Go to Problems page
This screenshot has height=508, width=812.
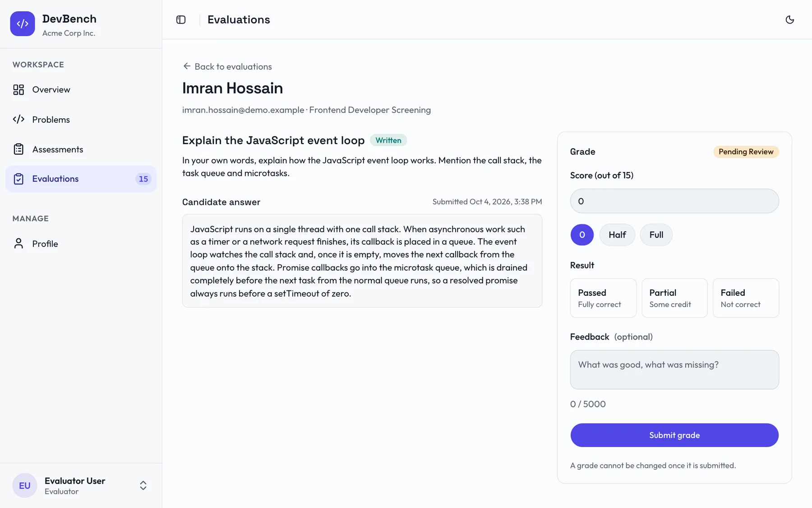click(81, 120)
